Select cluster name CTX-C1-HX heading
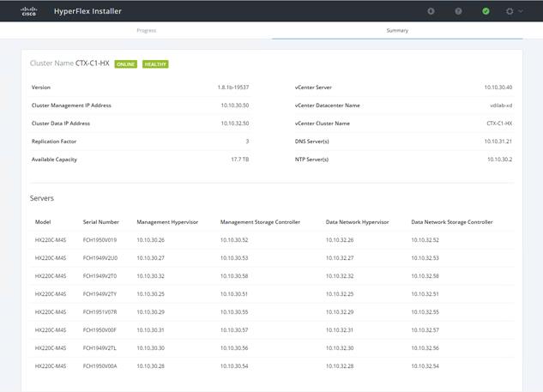543x392 pixels. click(92, 63)
